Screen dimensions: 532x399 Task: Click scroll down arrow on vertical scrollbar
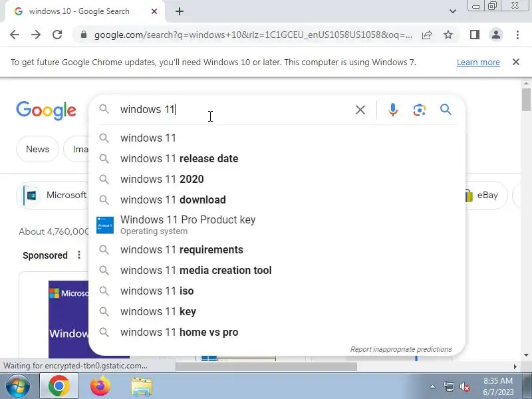click(526, 355)
